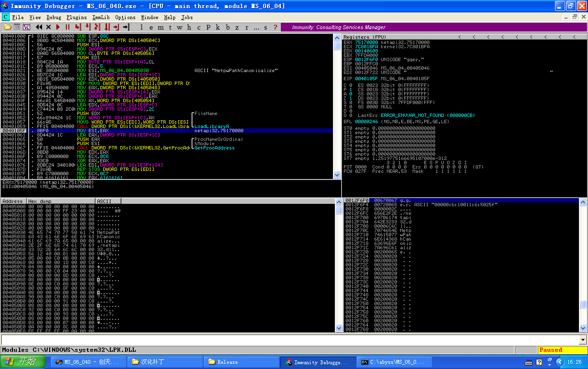
Task: Open the Debug menu
Action: coord(53,17)
